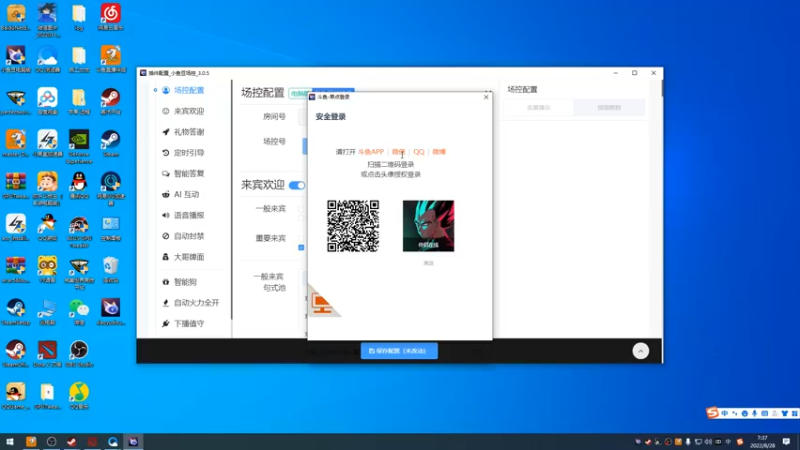800x450 pixels.
Task: Click the Sogou input method S logo
Action: (x=712, y=413)
